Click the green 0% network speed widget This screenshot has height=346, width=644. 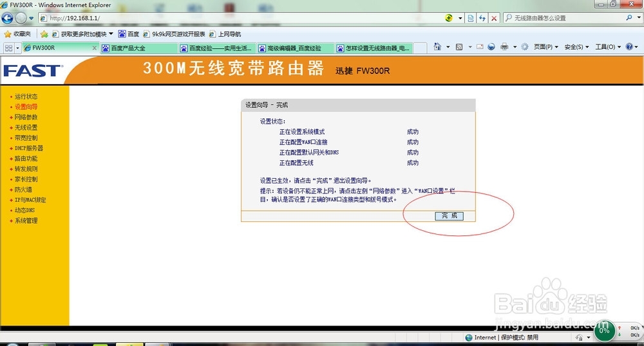coord(604,331)
